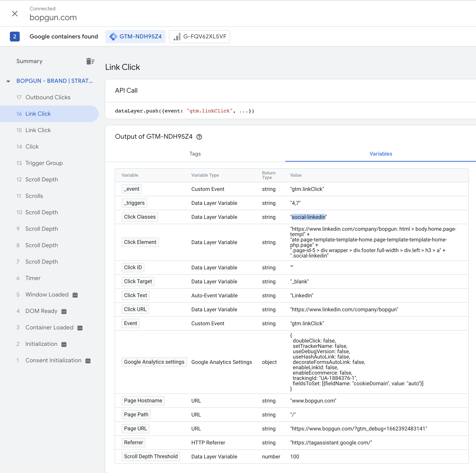This screenshot has width=476, height=473.
Task: Open the Summary view
Action: point(29,61)
